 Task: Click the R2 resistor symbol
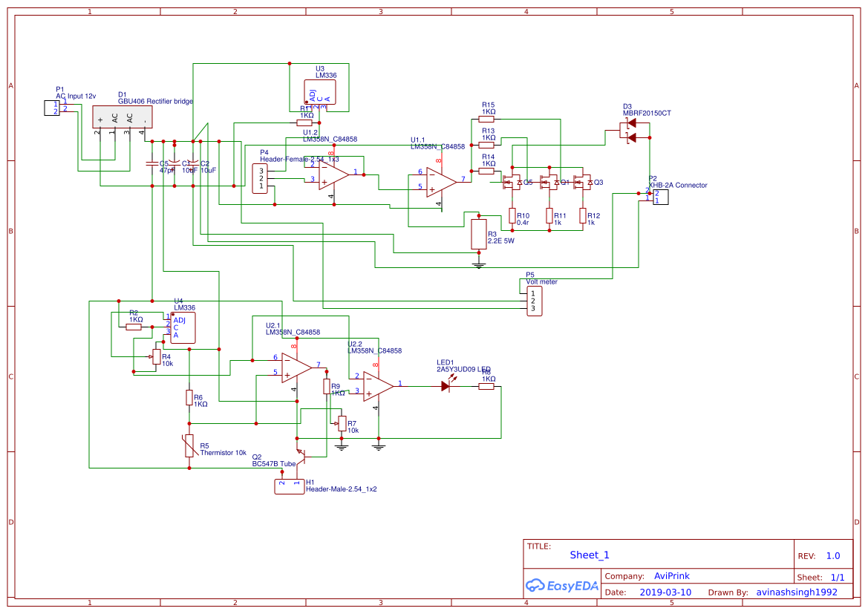click(x=134, y=327)
